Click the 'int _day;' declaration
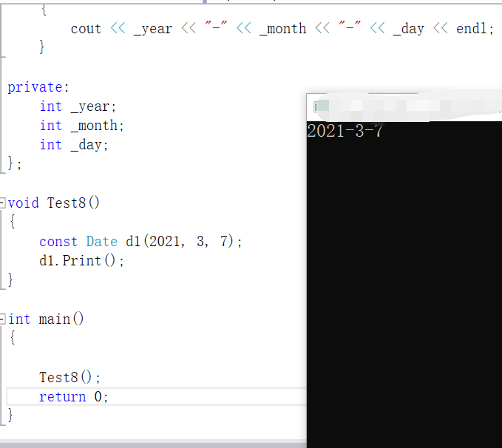The image size is (502, 448). [x=74, y=145]
